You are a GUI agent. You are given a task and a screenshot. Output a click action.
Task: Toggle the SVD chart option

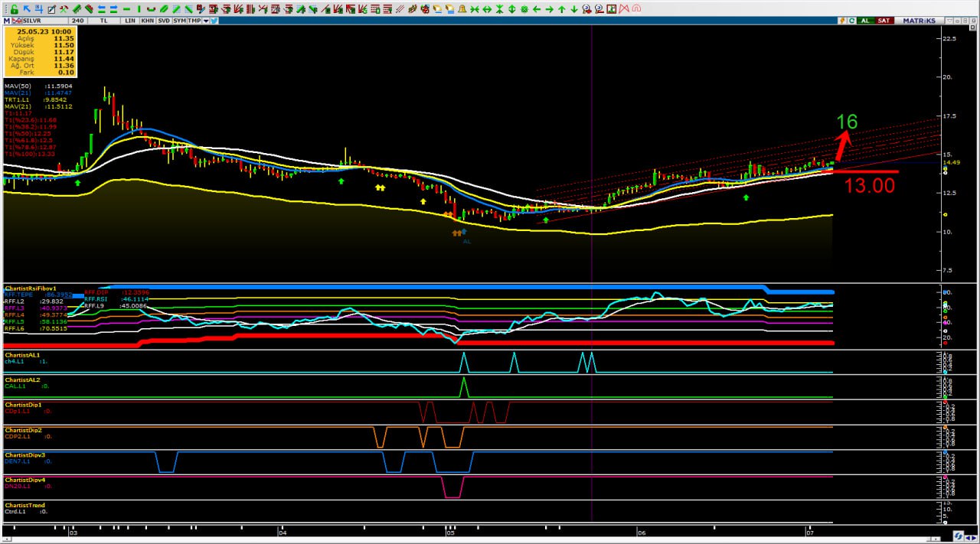tap(163, 21)
